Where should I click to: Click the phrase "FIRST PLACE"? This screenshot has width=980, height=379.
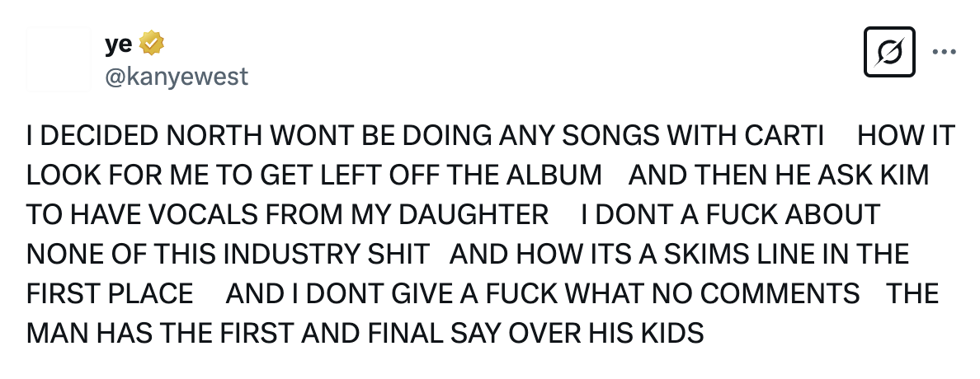pos(110,293)
